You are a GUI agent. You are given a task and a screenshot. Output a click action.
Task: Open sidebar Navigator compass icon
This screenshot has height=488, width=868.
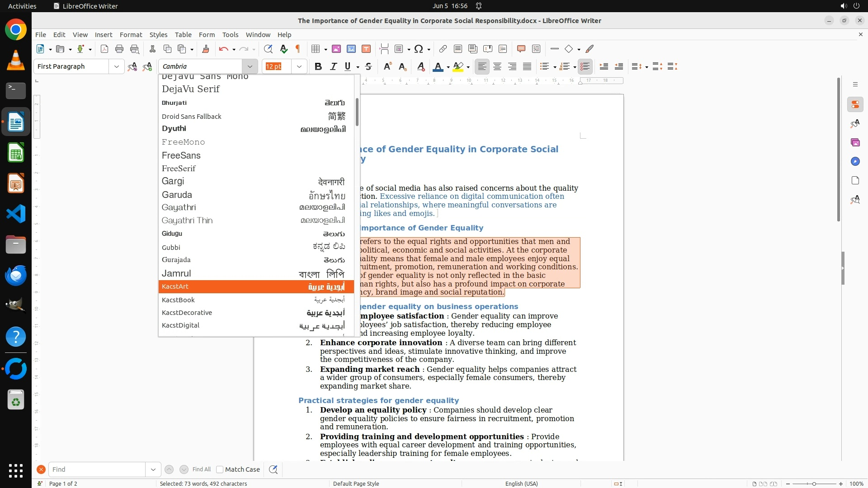[855, 161]
